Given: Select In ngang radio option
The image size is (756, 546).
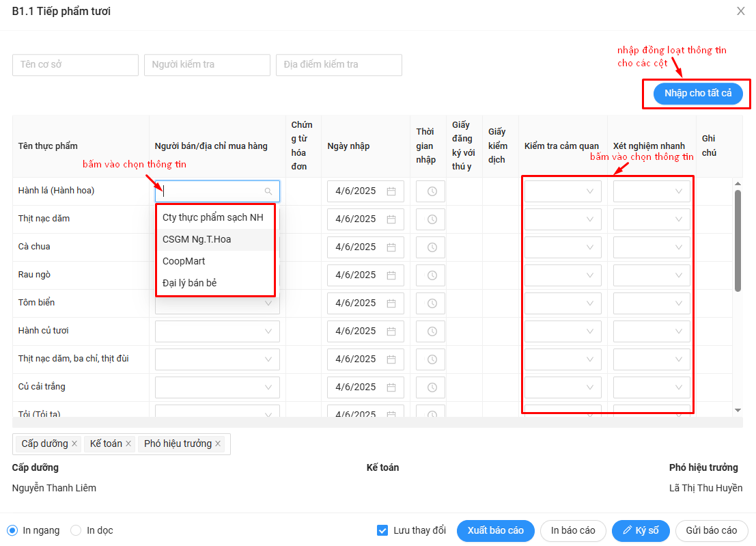Looking at the screenshot, I should (12, 530).
